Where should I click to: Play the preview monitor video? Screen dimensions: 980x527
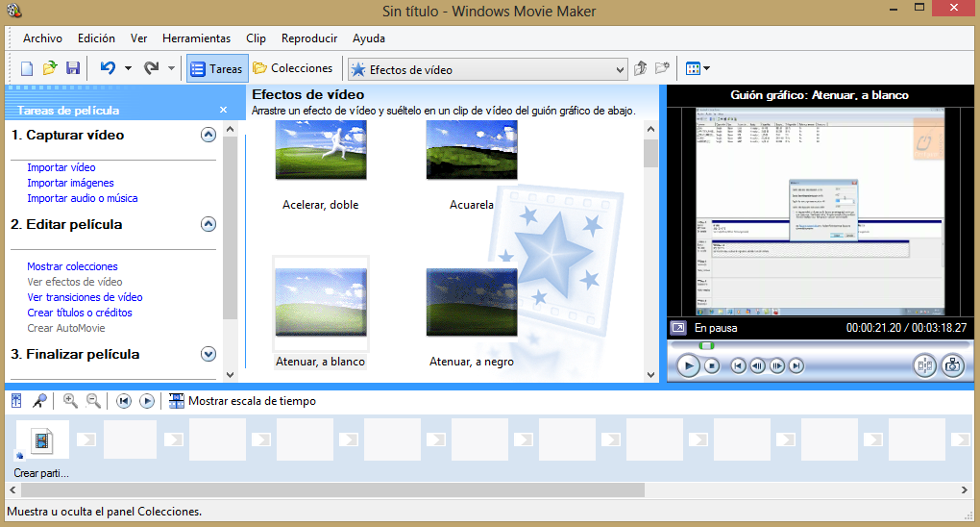(688, 366)
